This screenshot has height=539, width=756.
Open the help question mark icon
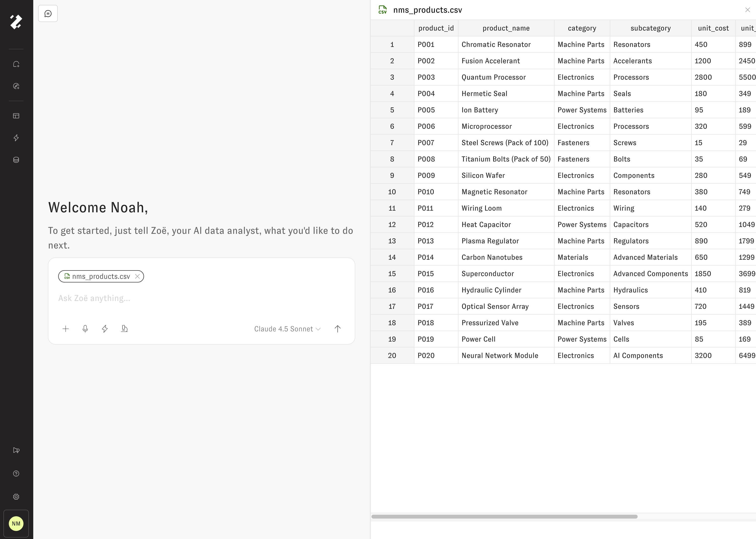pyautogui.click(x=16, y=474)
